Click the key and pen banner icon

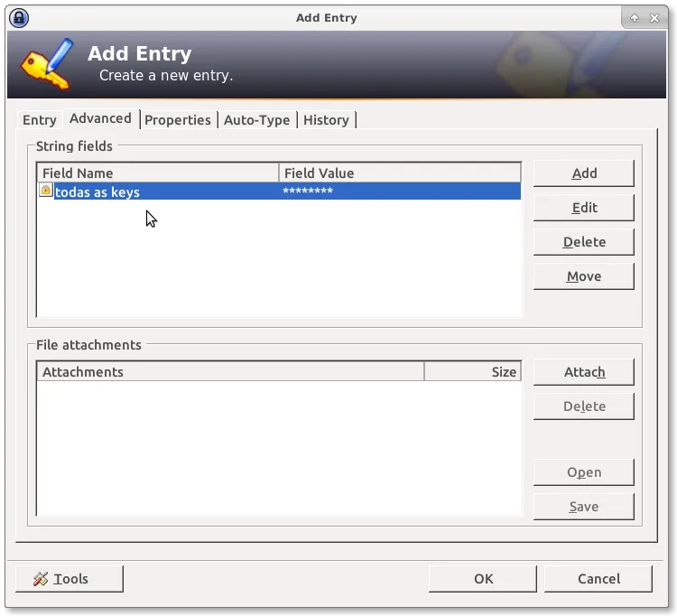[47, 64]
